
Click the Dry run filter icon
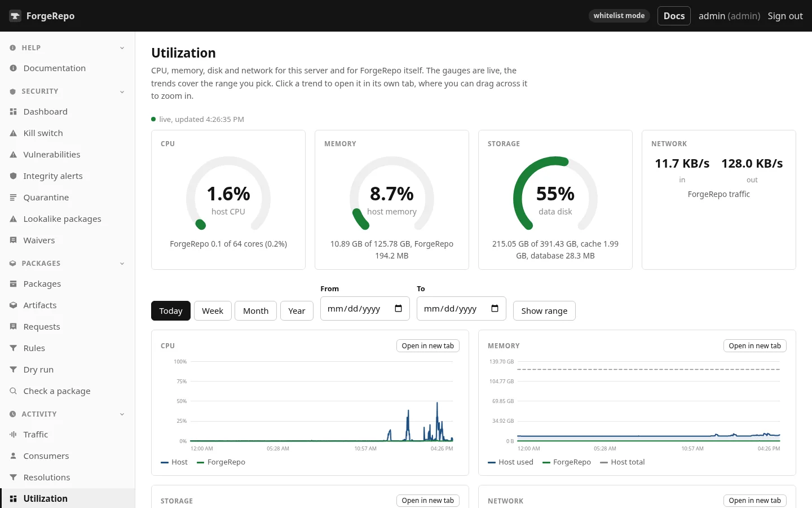coord(13,370)
